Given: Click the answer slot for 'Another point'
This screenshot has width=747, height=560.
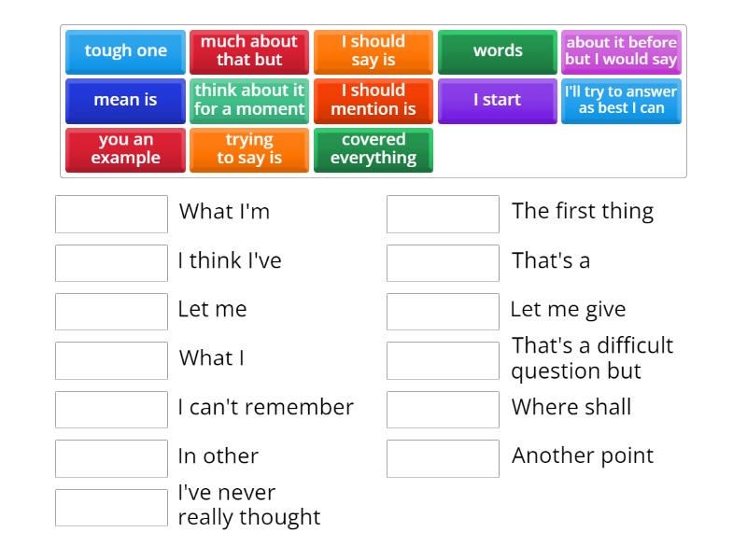Looking at the screenshot, I should [443, 458].
